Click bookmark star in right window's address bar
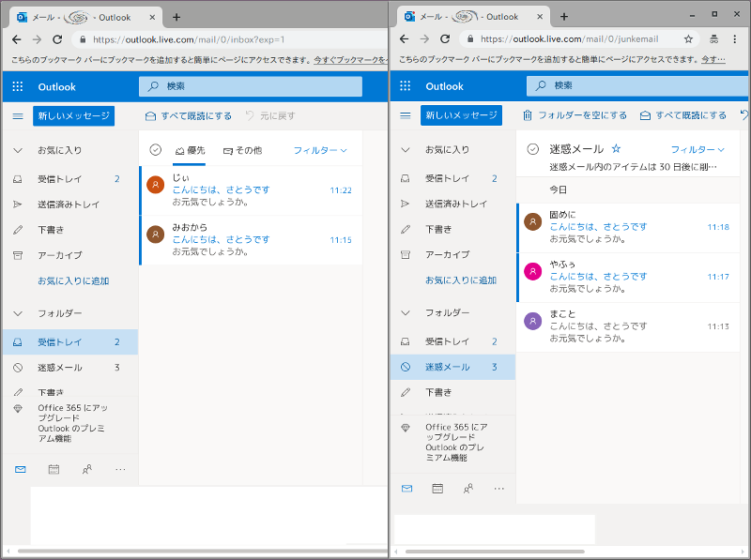 688,39
